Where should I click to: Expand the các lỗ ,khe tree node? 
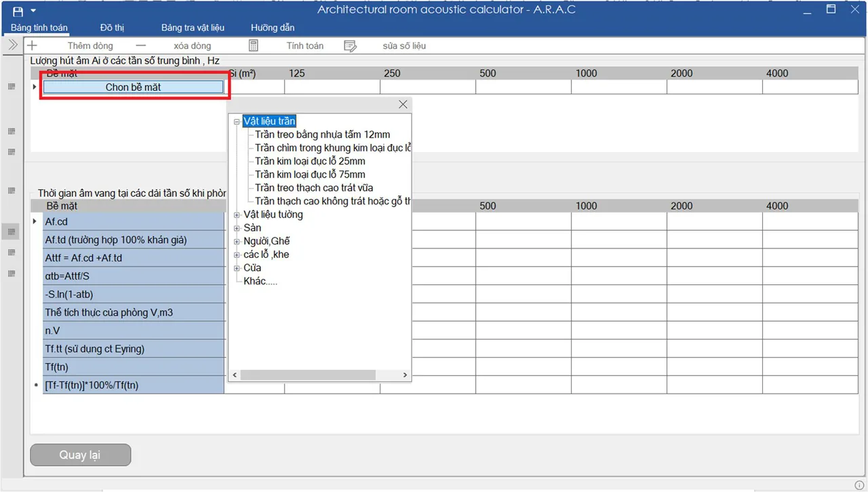click(237, 255)
